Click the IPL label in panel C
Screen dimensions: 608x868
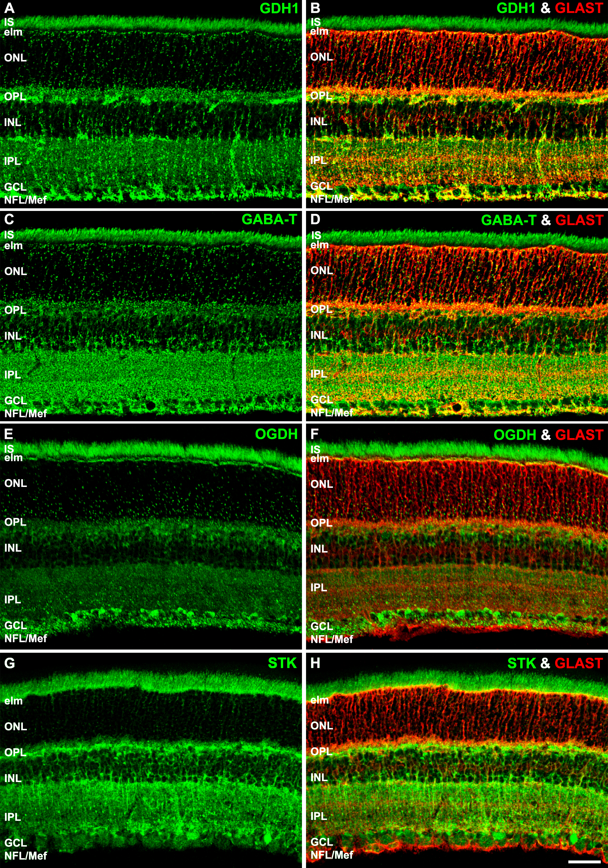pos(12,375)
